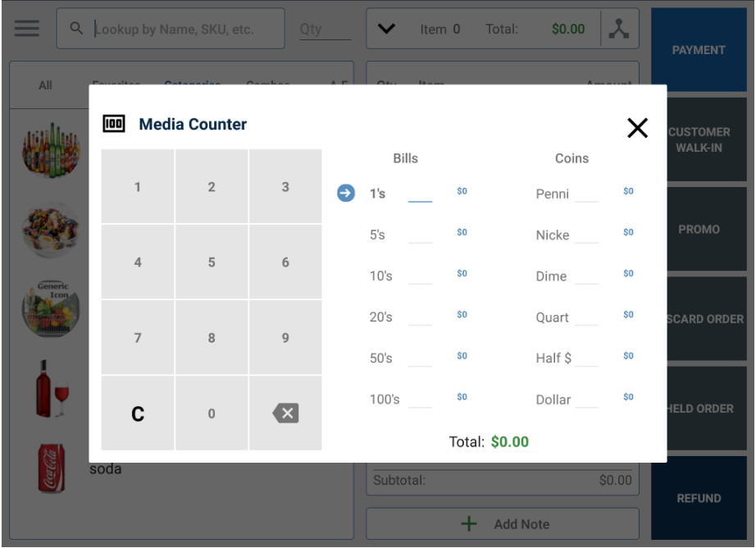Screen dimensions: 756x548
Task: Click the Add Note plus icon
Action: coord(469,524)
